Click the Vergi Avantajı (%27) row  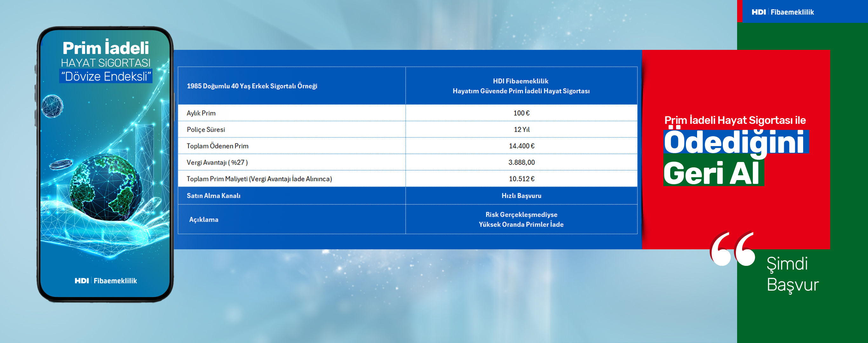point(217,162)
